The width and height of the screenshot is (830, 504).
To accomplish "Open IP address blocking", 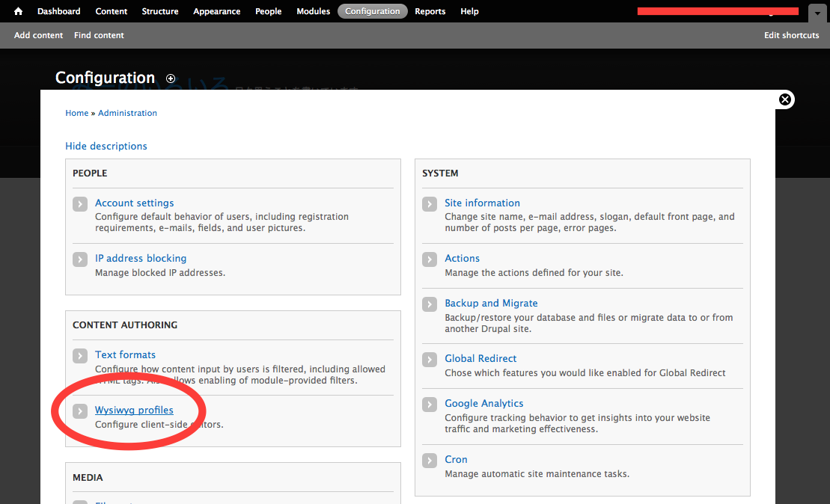I will click(x=141, y=258).
